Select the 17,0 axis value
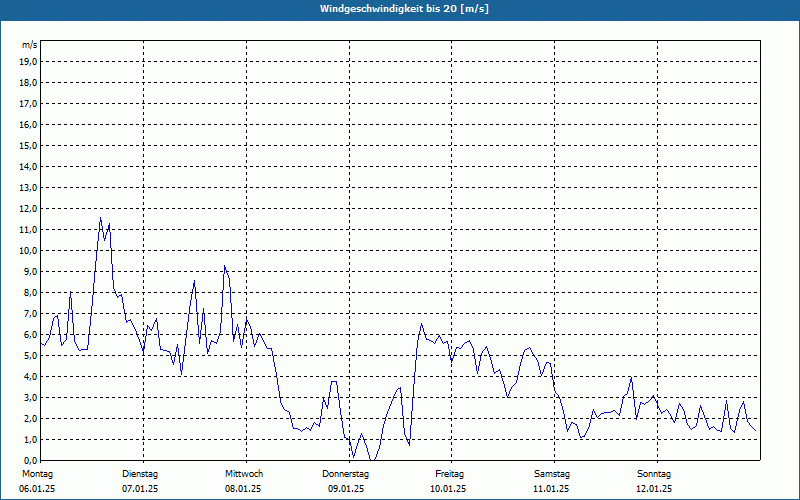 (x=29, y=104)
